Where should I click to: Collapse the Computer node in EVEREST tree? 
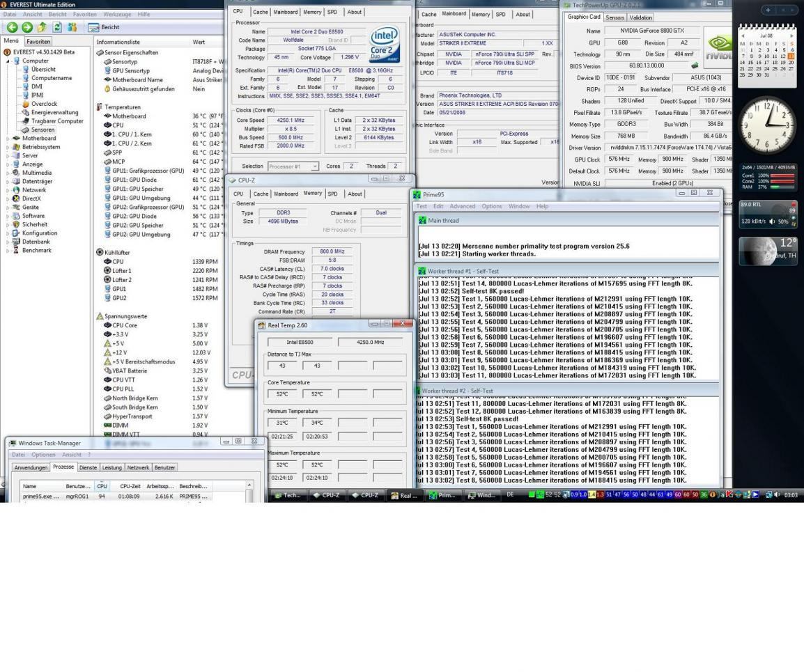8,61
